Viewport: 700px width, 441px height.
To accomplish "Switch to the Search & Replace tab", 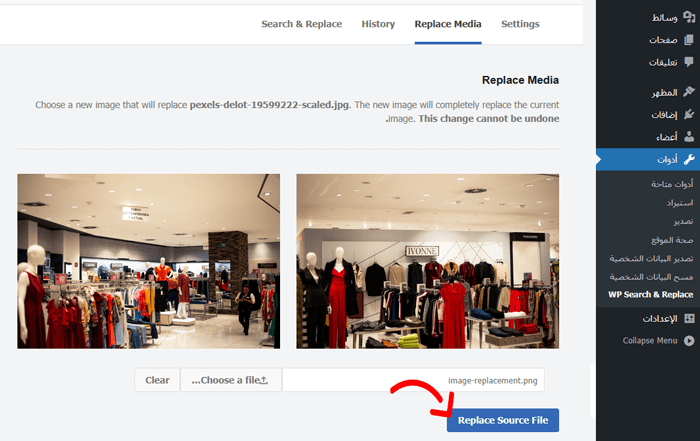I will (301, 24).
